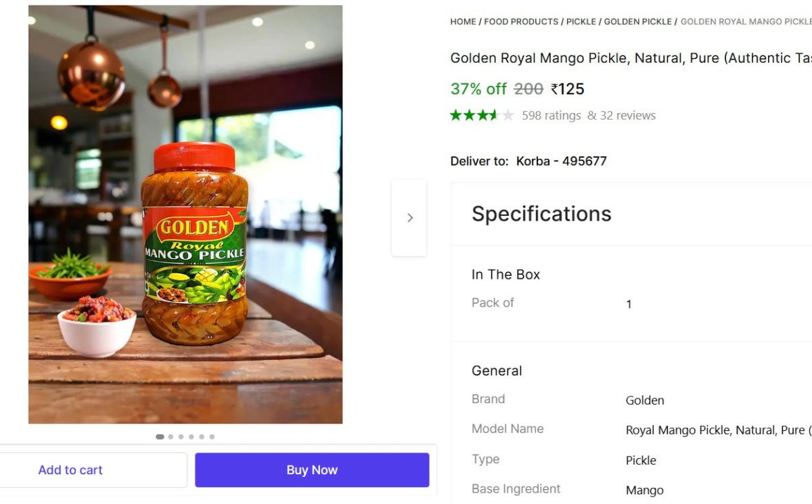Open the GOLDEN PICKLE breadcrumb entry
The width and height of the screenshot is (812, 504).
637,21
